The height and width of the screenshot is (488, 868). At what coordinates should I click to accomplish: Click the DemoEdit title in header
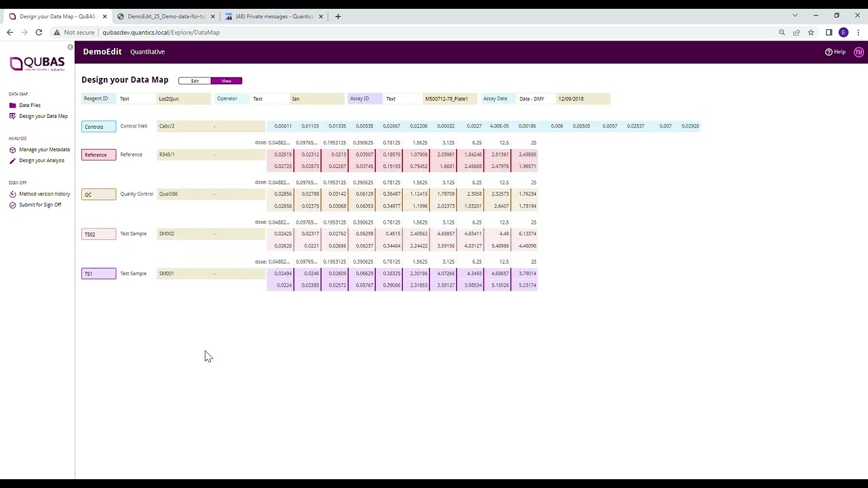point(102,52)
